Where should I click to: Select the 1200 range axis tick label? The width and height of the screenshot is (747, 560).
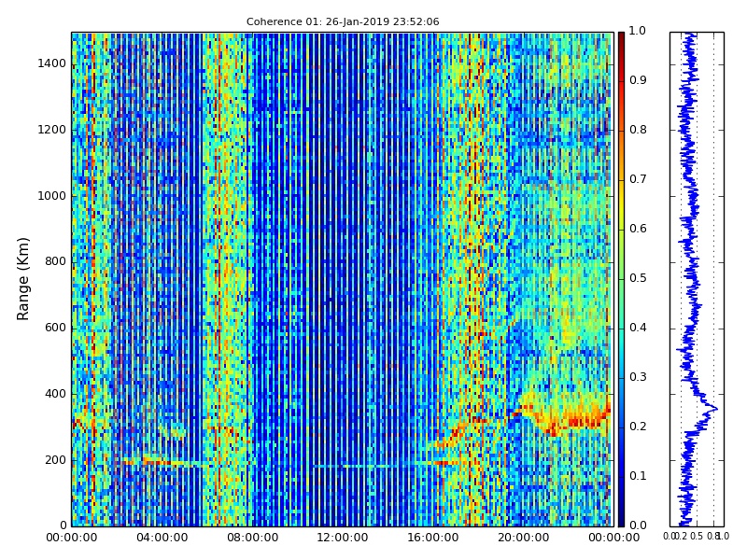click(x=52, y=130)
